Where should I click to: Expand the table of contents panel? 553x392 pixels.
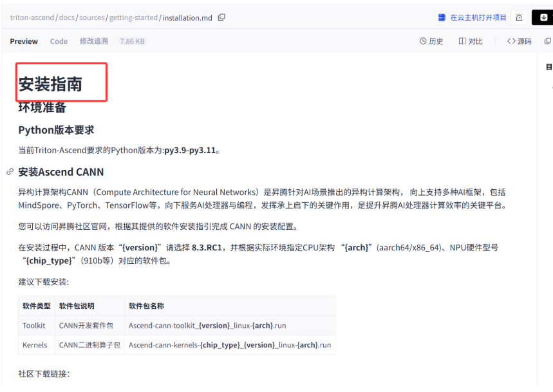(548, 67)
